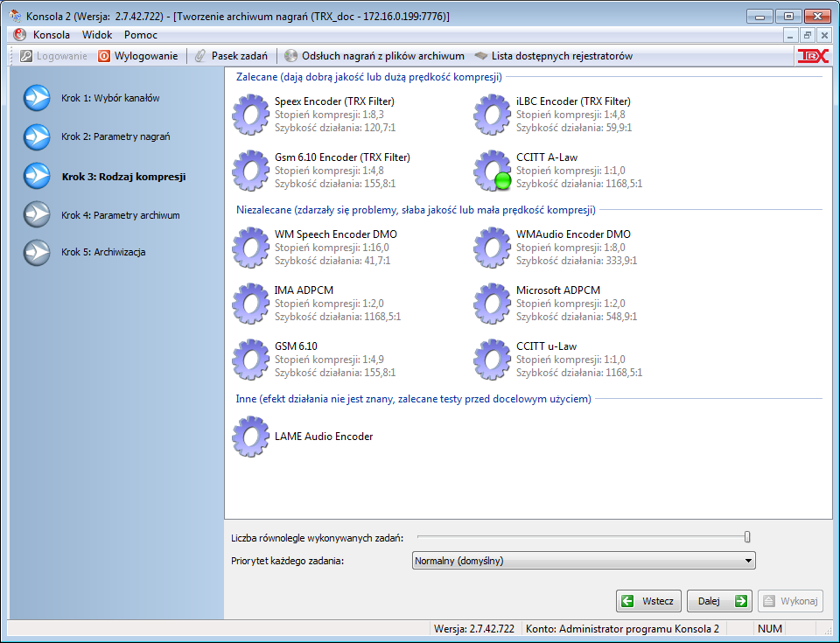Select Krok 3: Rodzaj kompresji label
The image size is (840, 643).
(x=123, y=177)
